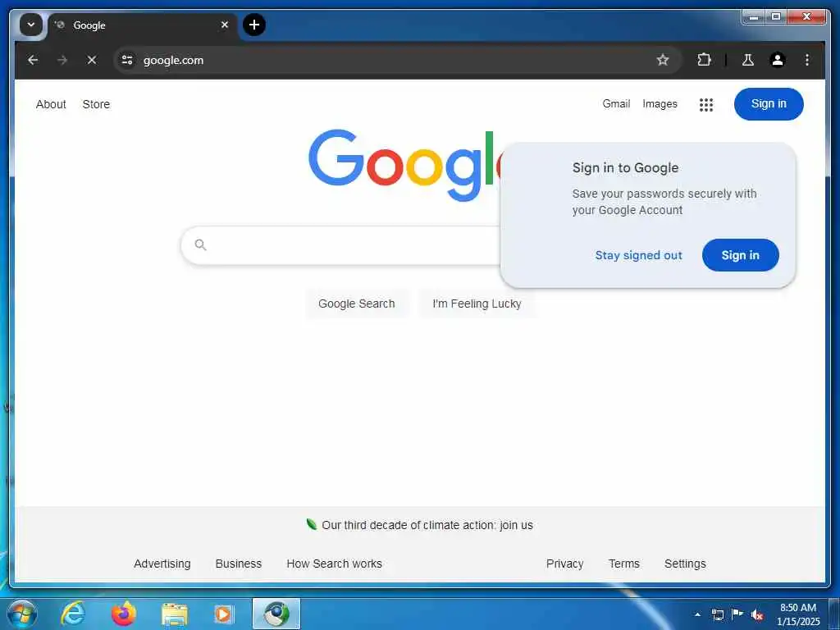Open the profile avatar menu
Screen dimensions: 840x630
(x=778, y=60)
